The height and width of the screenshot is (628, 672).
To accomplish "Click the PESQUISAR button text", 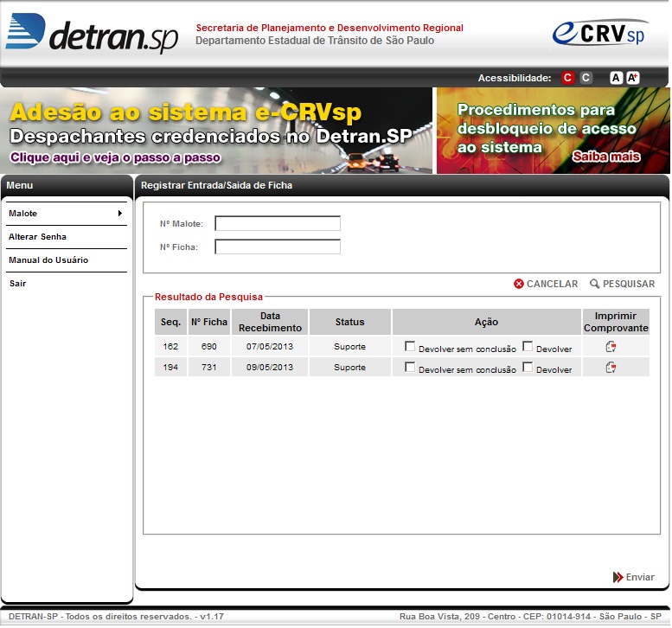I will (x=629, y=284).
